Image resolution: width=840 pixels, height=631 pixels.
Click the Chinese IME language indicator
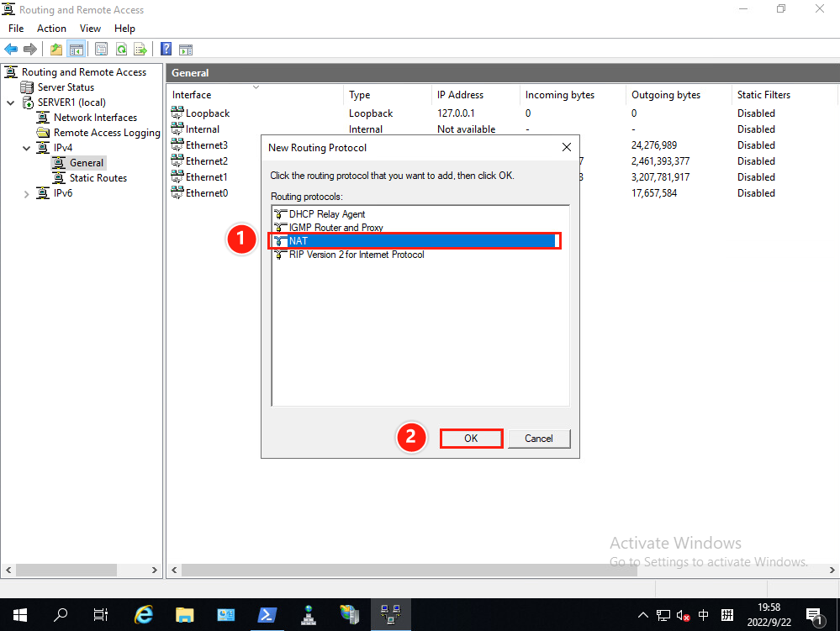(x=704, y=616)
